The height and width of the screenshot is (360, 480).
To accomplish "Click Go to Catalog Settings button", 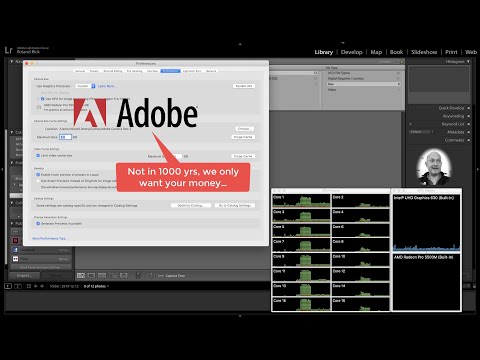I will point(235,205).
